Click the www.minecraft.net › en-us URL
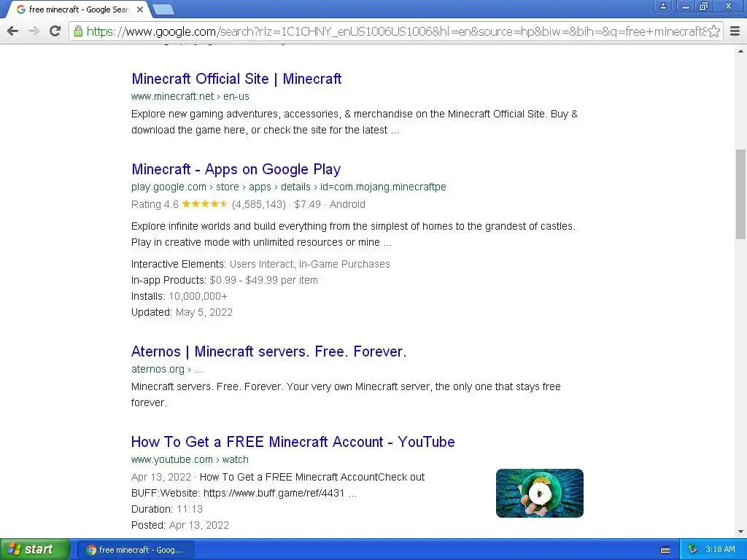This screenshot has height=560, width=747. (190, 96)
